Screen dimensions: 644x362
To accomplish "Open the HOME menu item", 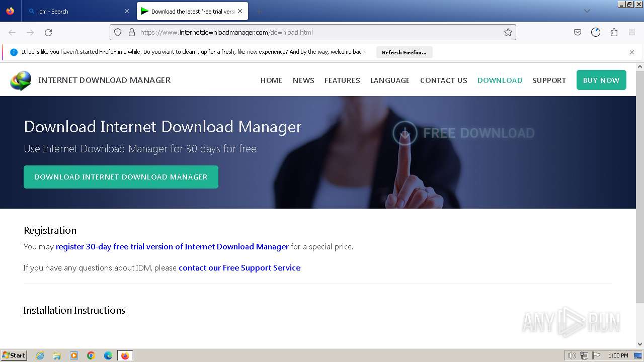I will pos(271,80).
